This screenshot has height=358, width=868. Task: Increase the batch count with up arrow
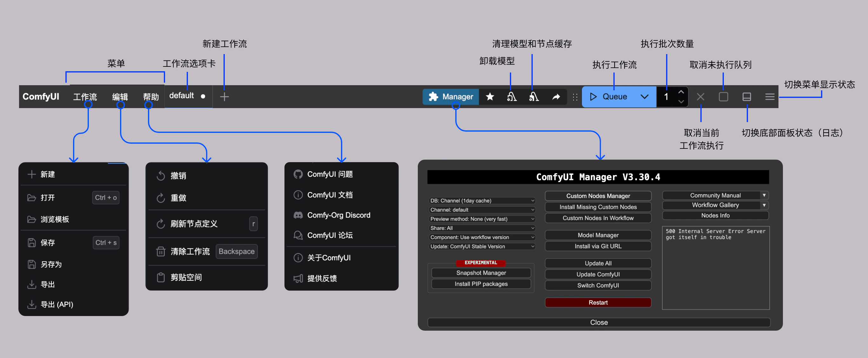point(681,92)
